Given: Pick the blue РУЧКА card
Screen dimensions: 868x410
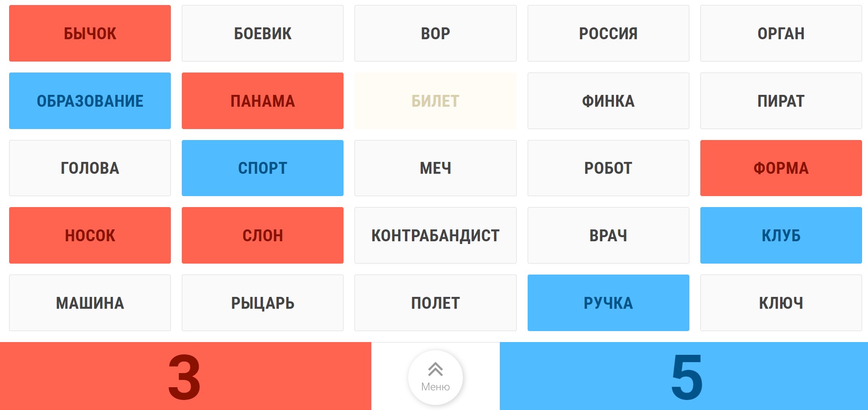Looking at the screenshot, I should [x=608, y=302].
